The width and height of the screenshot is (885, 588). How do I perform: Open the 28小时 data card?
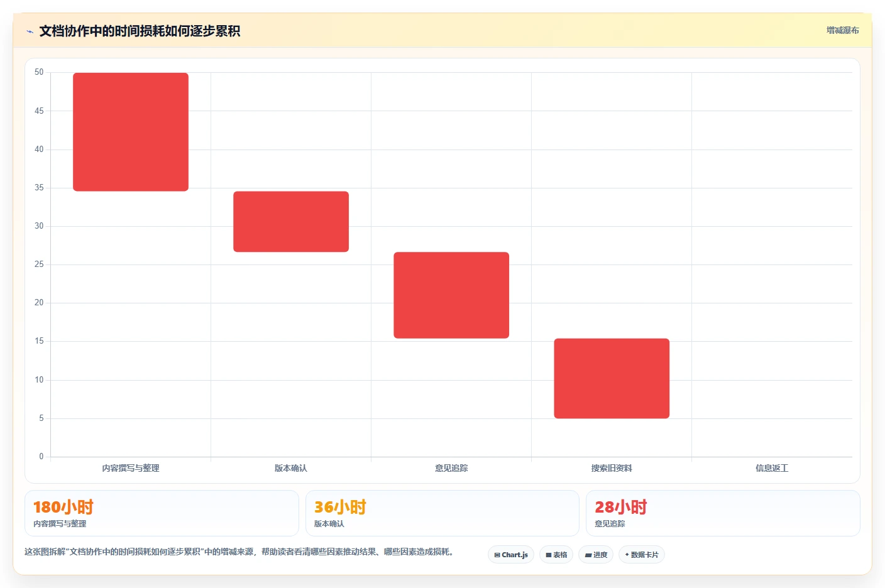pos(723,513)
